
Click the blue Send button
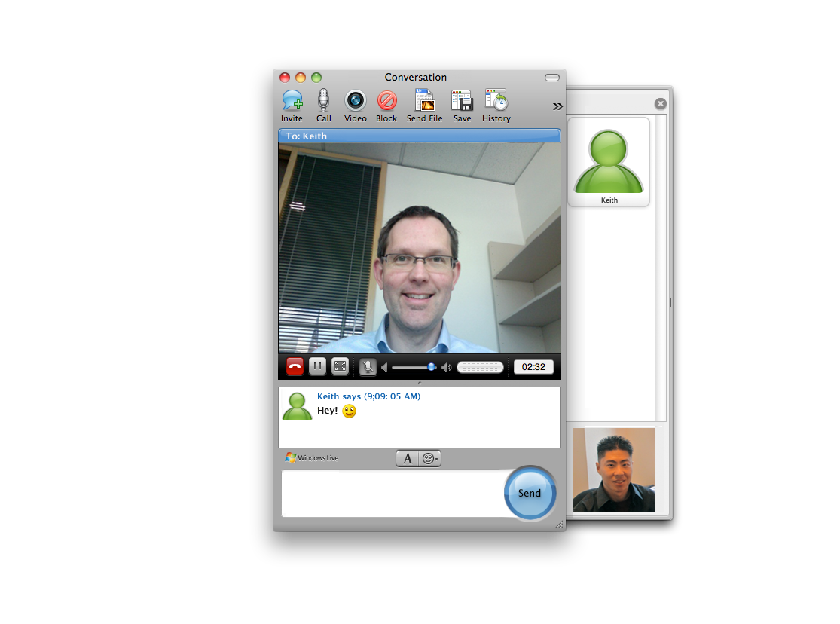530,493
